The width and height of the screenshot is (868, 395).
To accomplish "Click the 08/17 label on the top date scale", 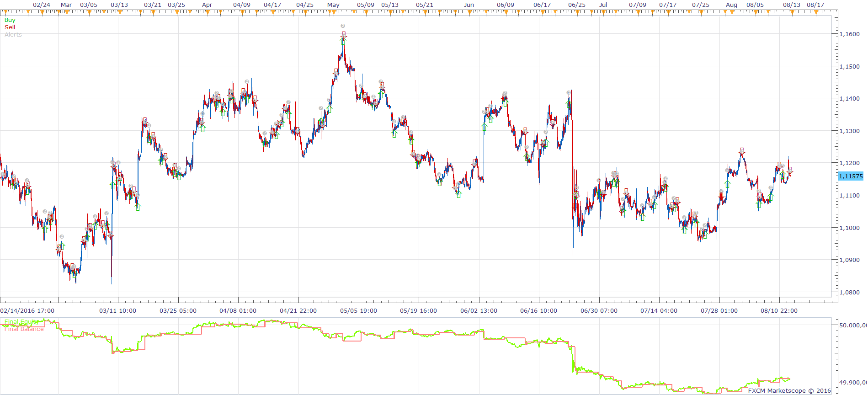I will click(x=815, y=5).
